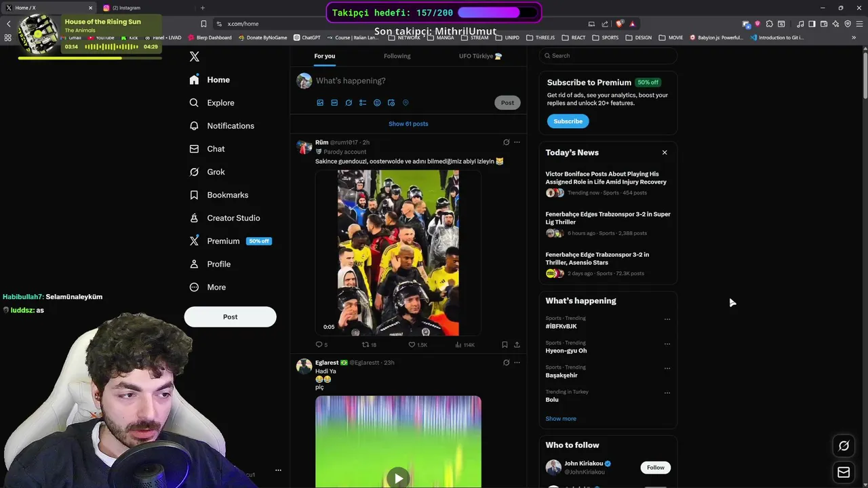Click the small Post button in composer
Screen dimensions: 868x488
507,102
